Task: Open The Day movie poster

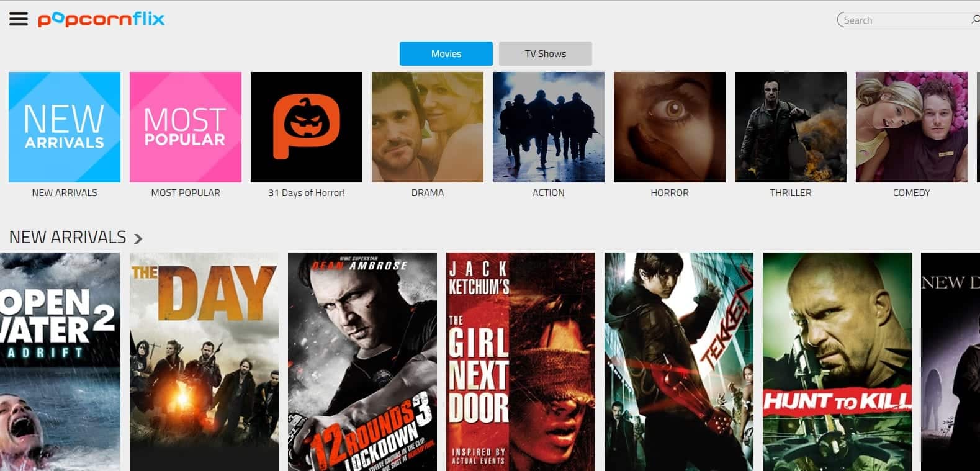Action: [204, 362]
